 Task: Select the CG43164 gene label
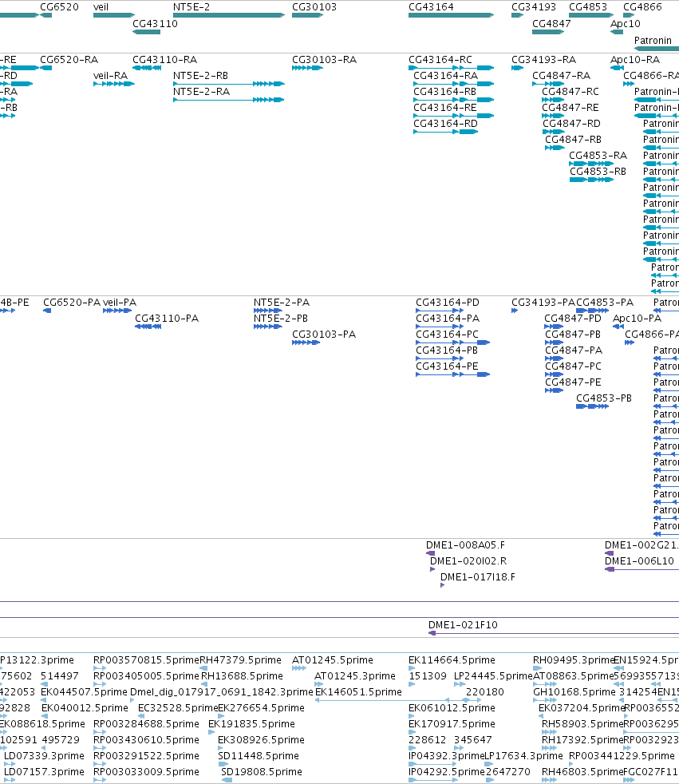(x=431, y=7)
